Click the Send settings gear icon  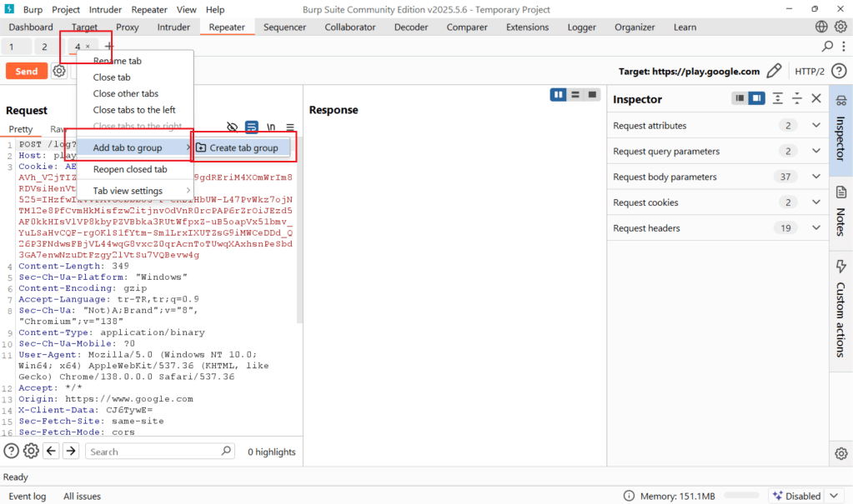pos(59,72)
